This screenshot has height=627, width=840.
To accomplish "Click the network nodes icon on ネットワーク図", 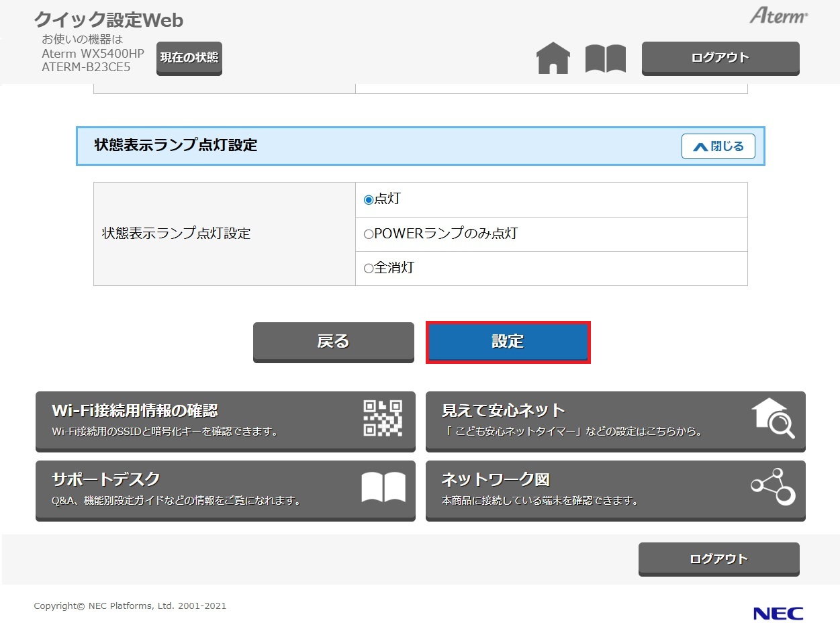I will 773,487.
